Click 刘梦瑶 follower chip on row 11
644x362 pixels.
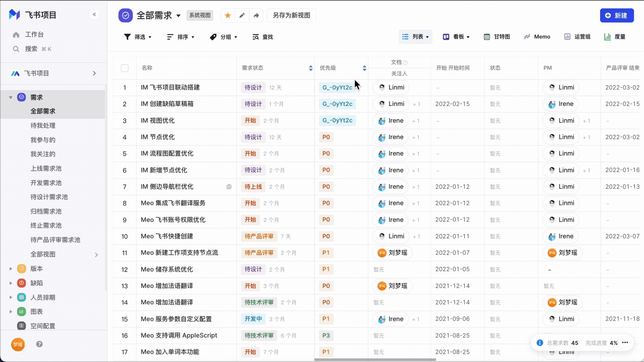pos(392,253)
